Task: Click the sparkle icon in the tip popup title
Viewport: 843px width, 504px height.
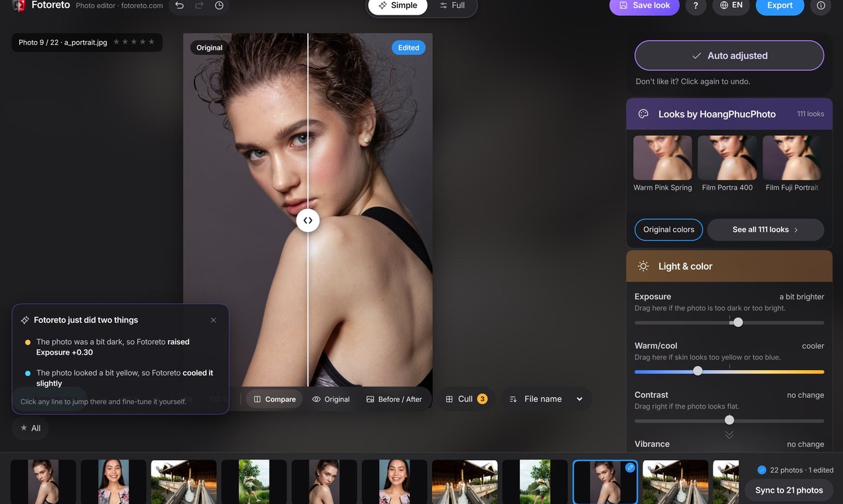Action: pyautogui.click(x=25, y=320)
